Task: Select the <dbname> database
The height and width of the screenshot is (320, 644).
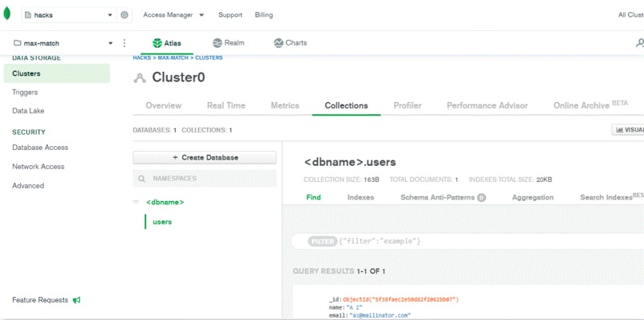Action: point(165,202)
